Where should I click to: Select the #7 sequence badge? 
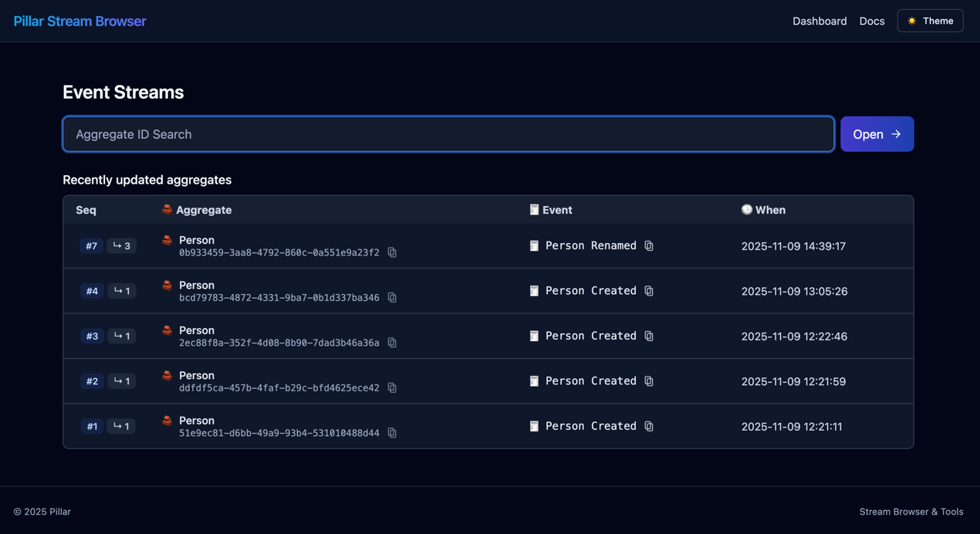coord(91,246)
